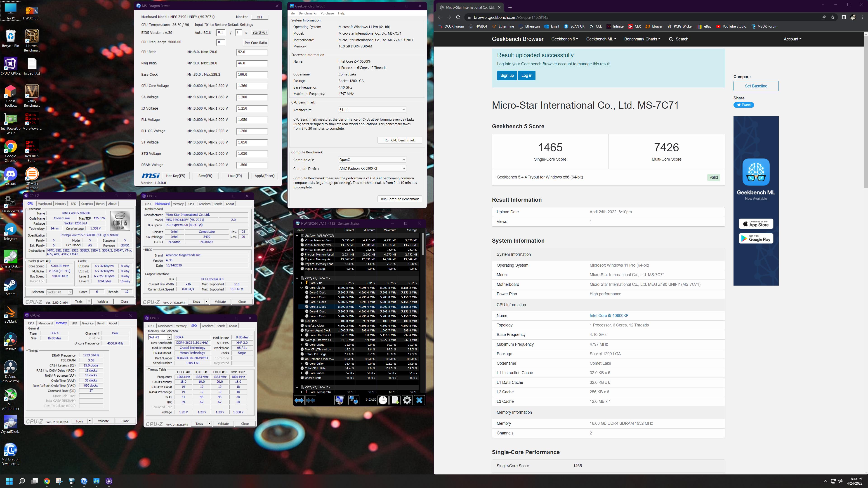Click HWiNFO collapse columns arrows icon
This screenshot has height=488, width=868.
[x=311, y=400]
